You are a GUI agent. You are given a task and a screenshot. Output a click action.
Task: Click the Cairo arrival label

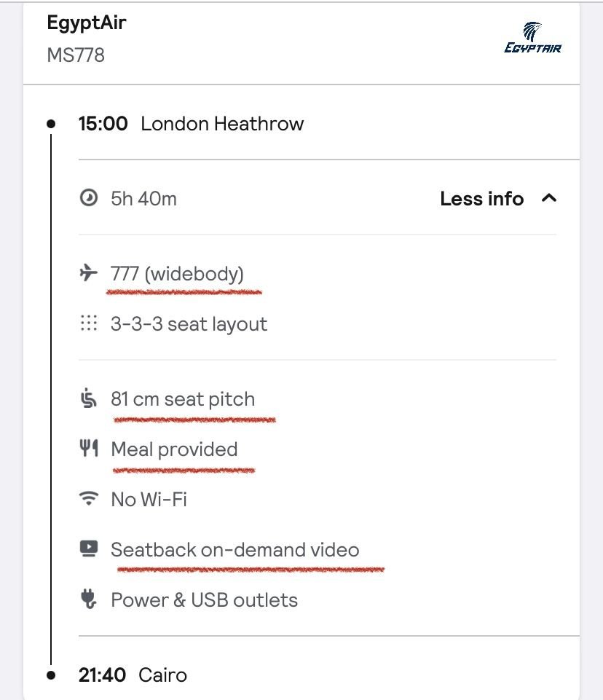163,675
